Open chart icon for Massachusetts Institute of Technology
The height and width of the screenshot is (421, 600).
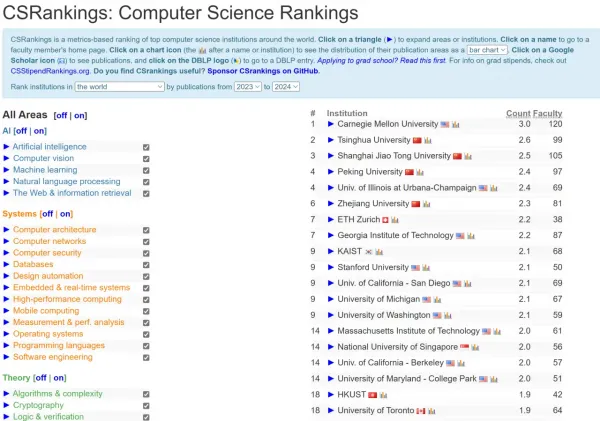(497, 331)
